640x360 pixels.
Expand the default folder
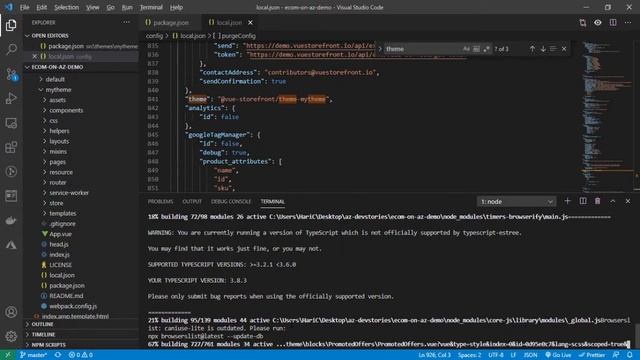tap(55, 79)
